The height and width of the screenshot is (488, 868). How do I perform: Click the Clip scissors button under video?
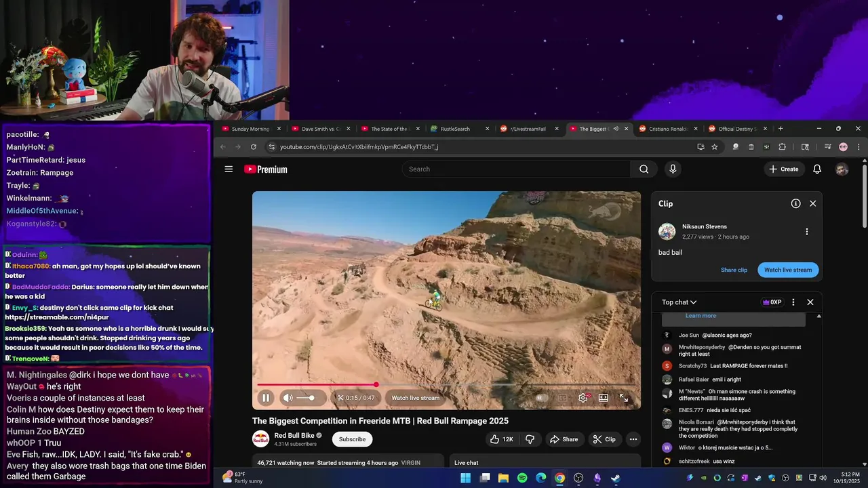click(604, 439)
